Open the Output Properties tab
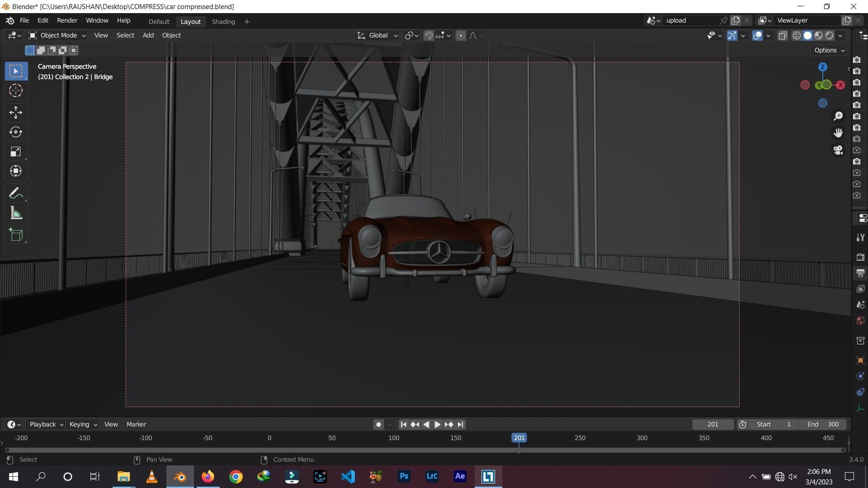Image resolution: width=868 pixels, height=488 pixels. pos(861,272)
